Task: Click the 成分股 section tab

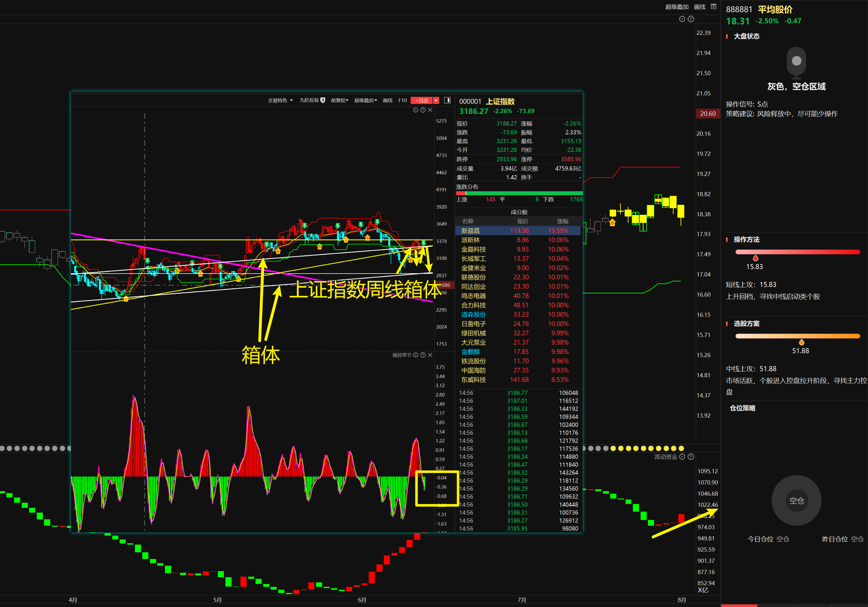Action: tap(519, 212)
